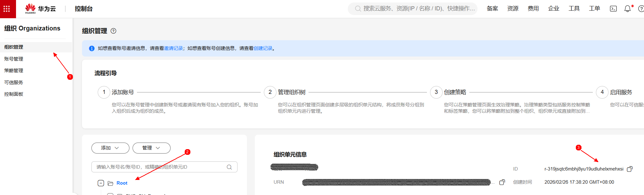Copy the URN value

pyautogui.click(x=502, y=182)
